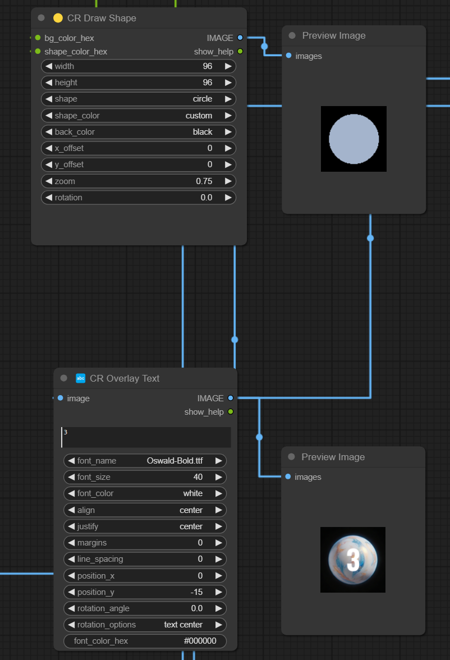450x660 pixels.
Task: Open the shape dropdown showing circle
Action: coord(138,99)
